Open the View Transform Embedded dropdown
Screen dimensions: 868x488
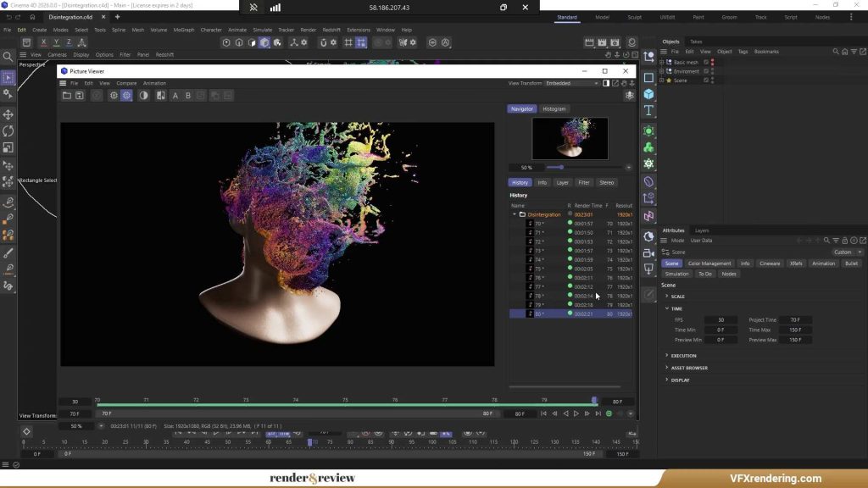tap(571, 83)
